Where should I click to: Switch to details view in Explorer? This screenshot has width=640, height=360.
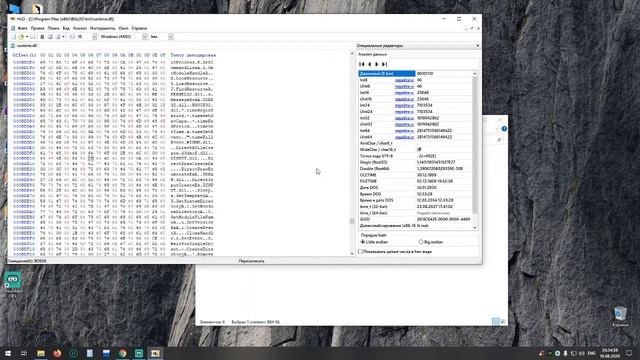coord(496,322)
